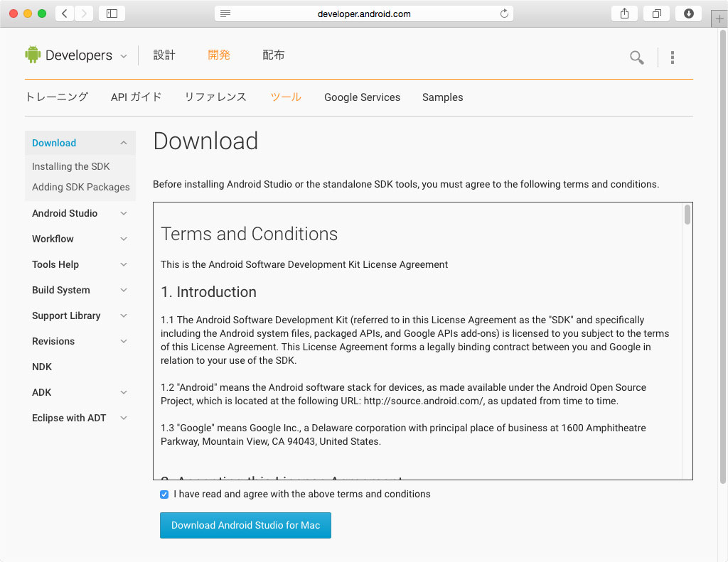The width and height of the screenshot is (728, 562).
Task: Switch to the API ガイド tab
Action: coord(136,97)
